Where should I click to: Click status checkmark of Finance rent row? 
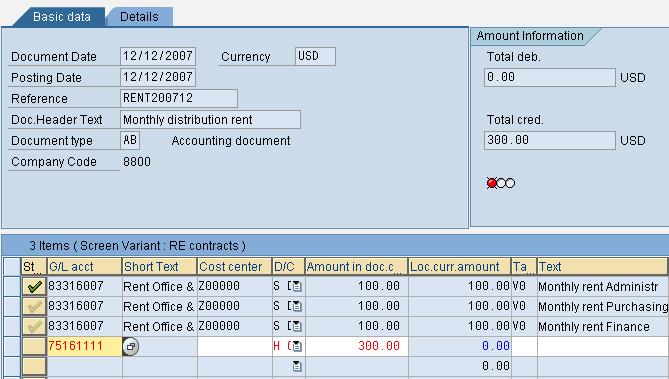tap(34, 327)
